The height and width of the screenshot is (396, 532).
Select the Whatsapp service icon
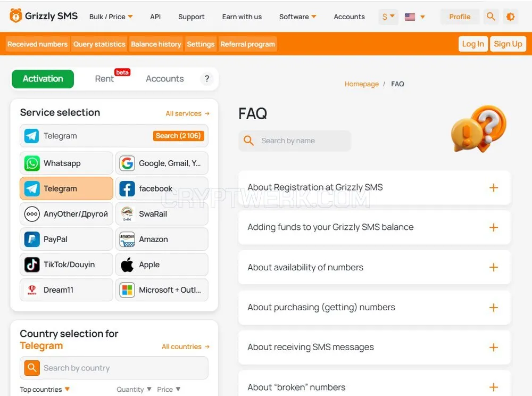coord(32,163)
